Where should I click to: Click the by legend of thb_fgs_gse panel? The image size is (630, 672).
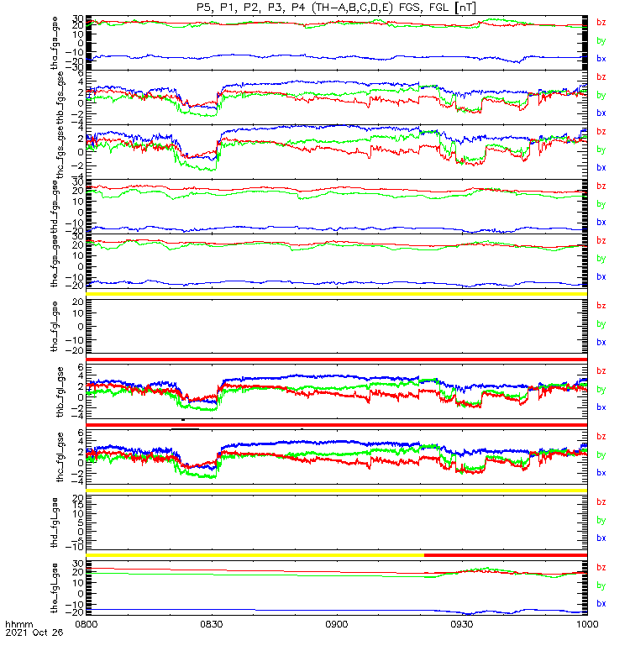(x=601, y=95)
